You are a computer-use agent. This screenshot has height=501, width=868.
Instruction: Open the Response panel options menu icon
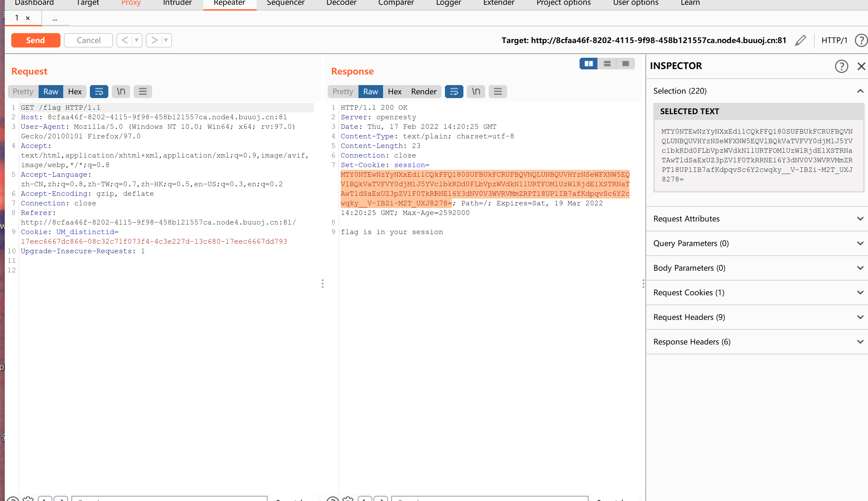[x=498, y=92]
